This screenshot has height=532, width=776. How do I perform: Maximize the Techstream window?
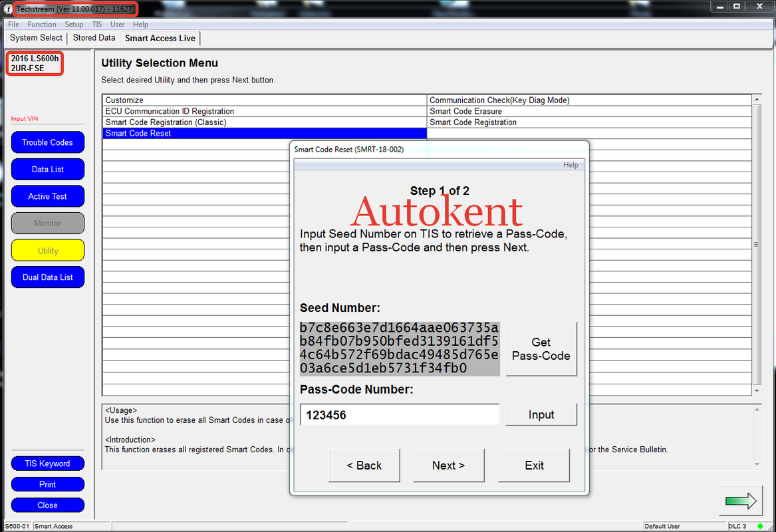[737, 7]
